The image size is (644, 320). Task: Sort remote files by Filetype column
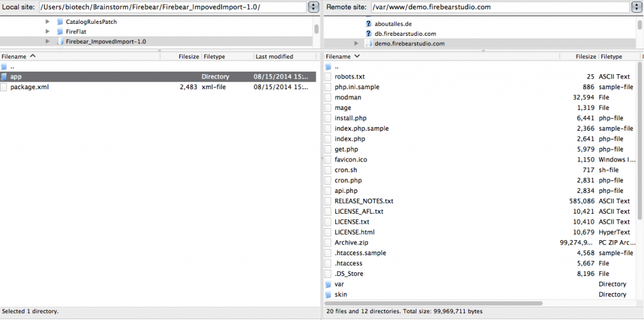(619, 57)
